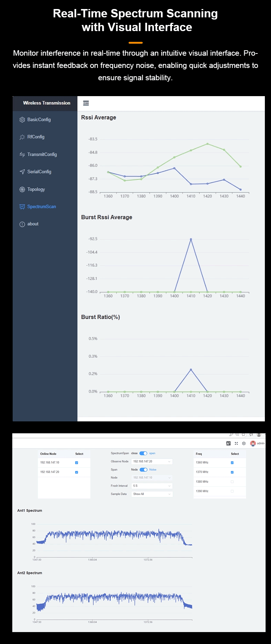Enable the 1380 MHz frequency checkbox
The image size is (271, 644).
232,482
